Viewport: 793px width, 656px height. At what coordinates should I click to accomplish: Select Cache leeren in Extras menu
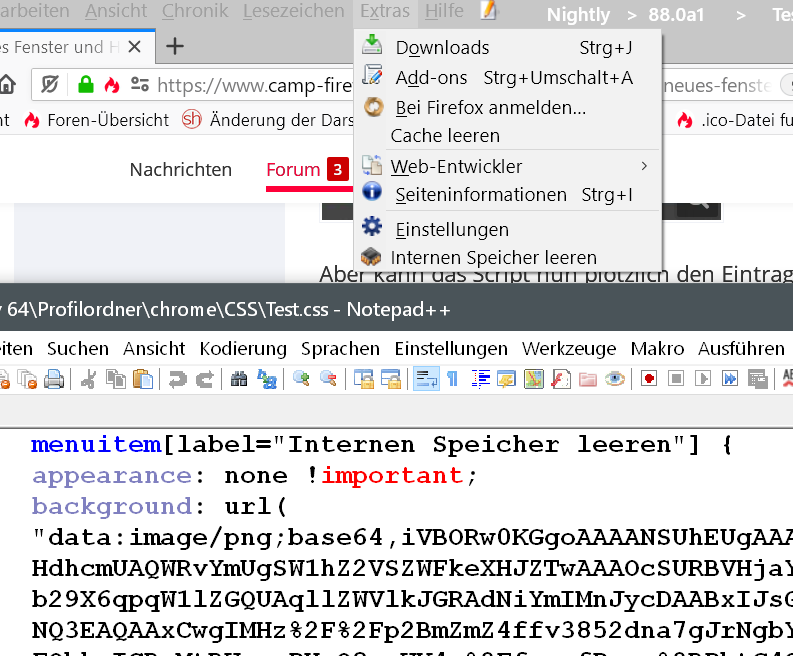pyautogui.click(x=508, y=136)
